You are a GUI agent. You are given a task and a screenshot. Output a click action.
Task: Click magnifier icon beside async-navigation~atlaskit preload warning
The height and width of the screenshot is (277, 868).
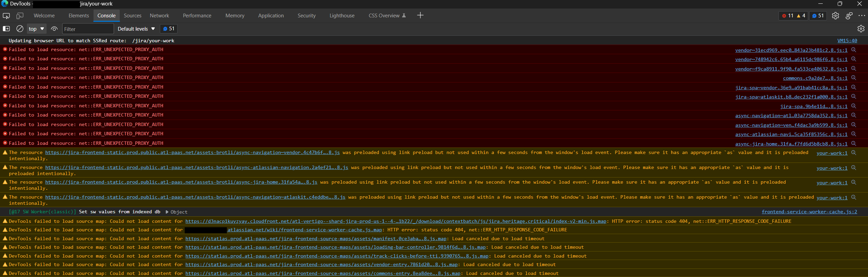[854, 197]
